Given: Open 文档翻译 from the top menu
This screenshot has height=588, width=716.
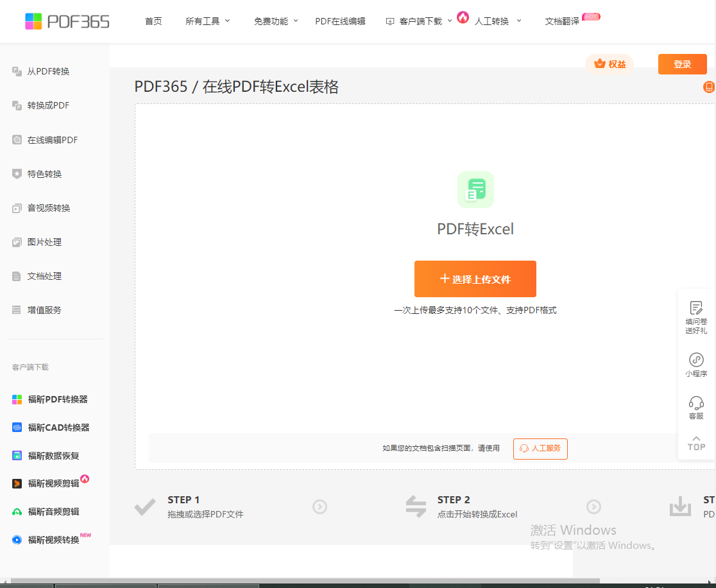Looking at the screenshot, I should click(562, 21).
